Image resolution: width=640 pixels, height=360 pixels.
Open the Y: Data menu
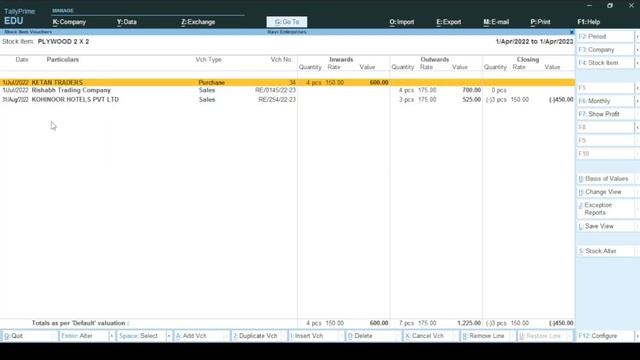[x=127, y=22]
